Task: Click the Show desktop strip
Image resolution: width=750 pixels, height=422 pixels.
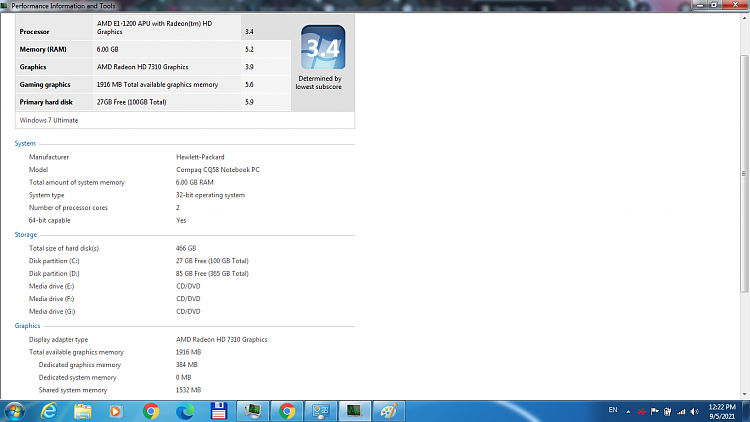Action: [746, 411]
